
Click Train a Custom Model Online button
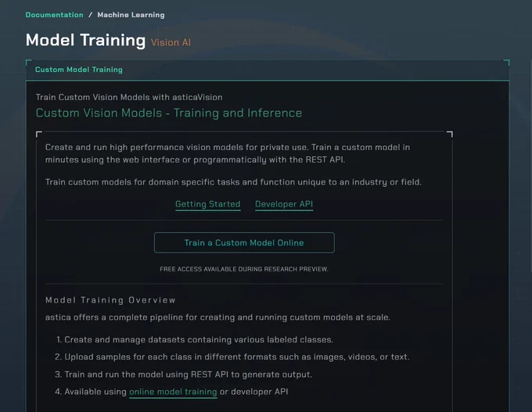pos(244,243)
